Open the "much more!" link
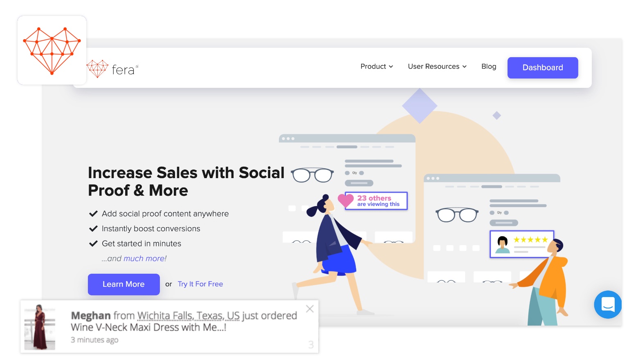Viewport: 638px width, 364px height. point(145,259)
